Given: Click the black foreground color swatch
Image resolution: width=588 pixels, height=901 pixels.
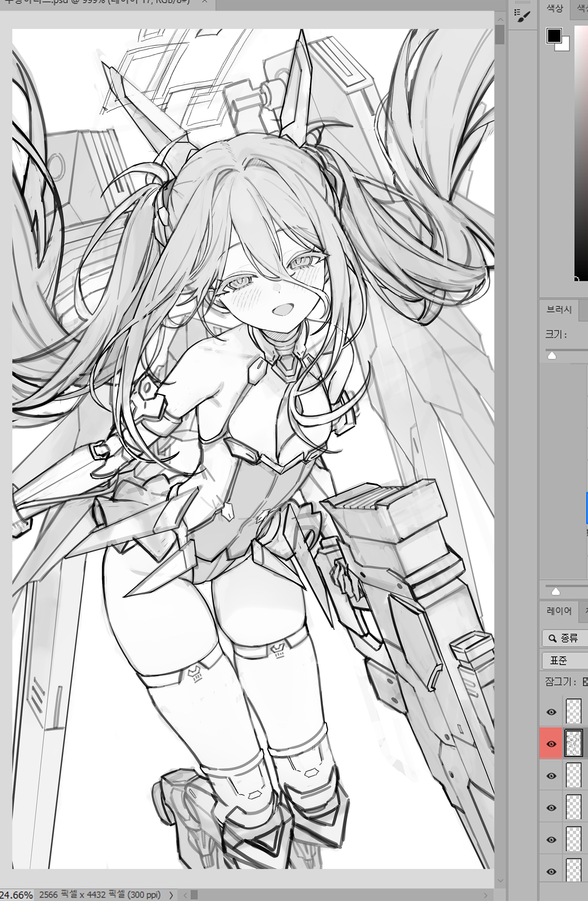Looking at the screenshot, I should click(554, 36).
